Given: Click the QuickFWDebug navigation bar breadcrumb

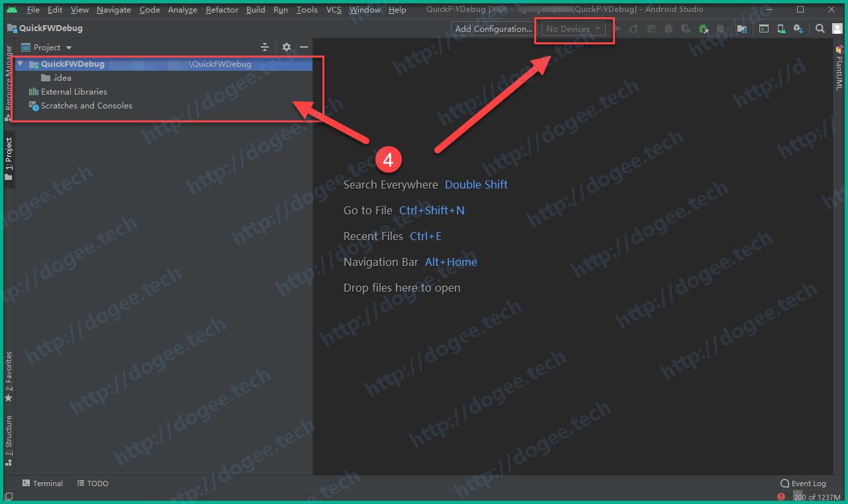Looking at the screenshot, I should point(46,28).
